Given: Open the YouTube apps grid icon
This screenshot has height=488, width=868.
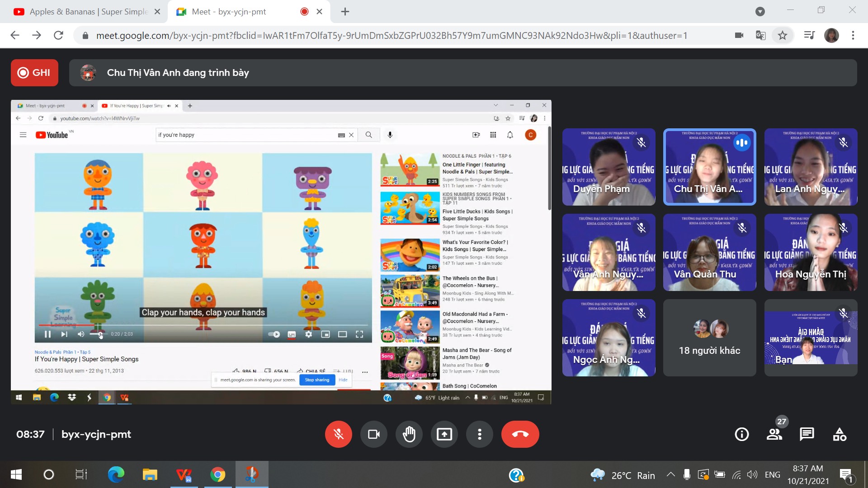Looking at the screenshot, I should 493,135.
